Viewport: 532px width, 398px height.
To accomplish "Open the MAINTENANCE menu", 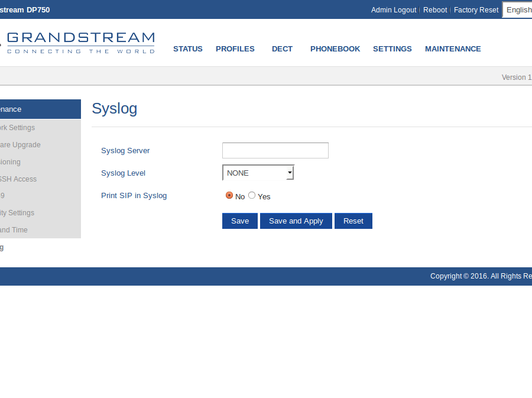I will pos(452,49).
